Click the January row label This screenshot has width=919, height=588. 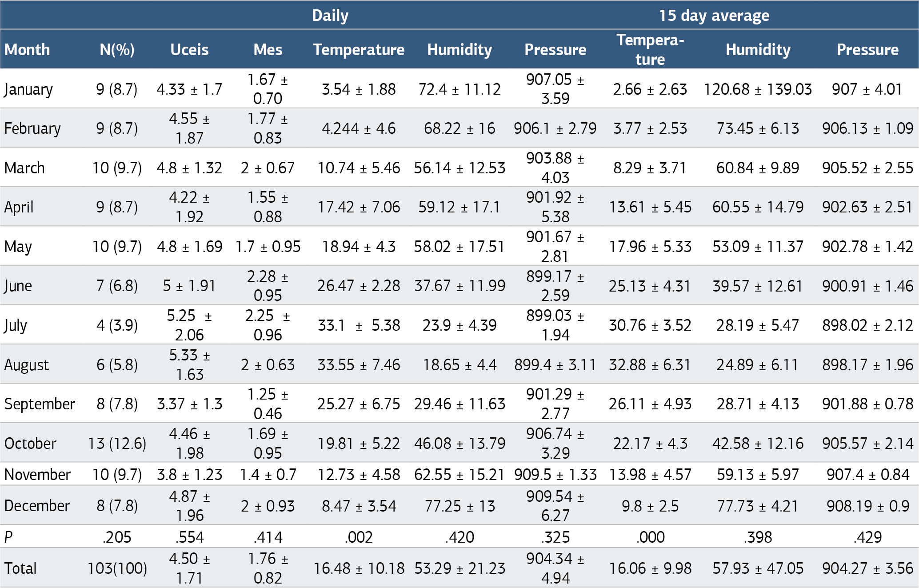pos(28,89)
